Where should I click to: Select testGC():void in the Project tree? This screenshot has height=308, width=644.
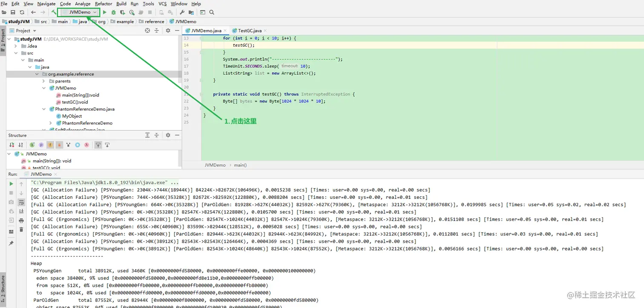75,102
